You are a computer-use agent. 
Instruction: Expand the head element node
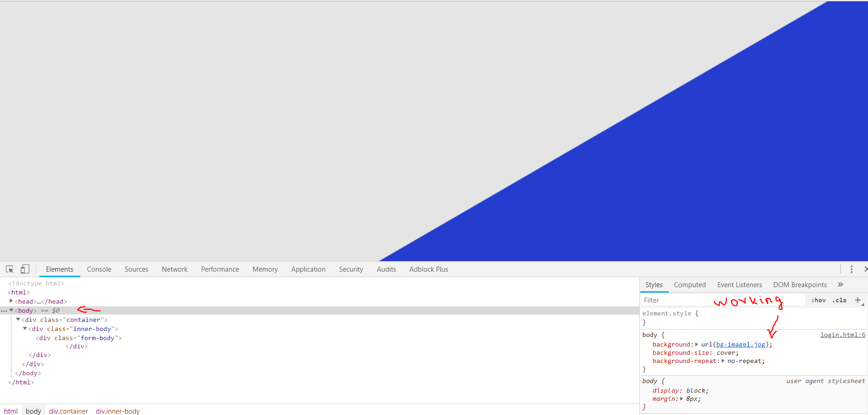click(x=11, y=301)
